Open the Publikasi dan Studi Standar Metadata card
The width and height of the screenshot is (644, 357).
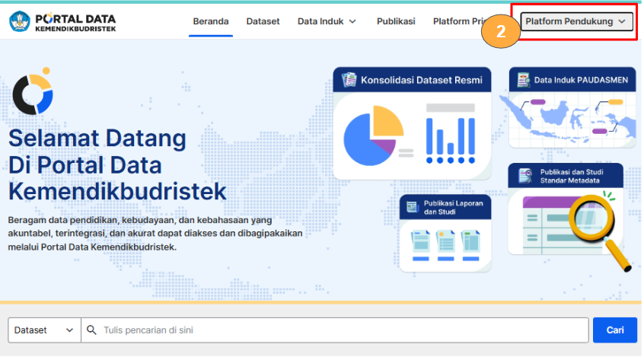click(x=566, y=209)
